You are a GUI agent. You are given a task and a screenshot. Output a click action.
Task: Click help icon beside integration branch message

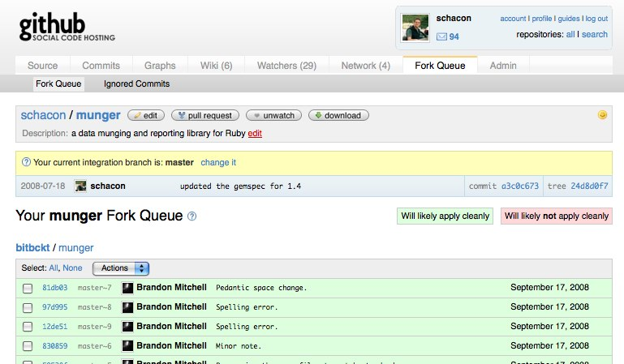[x=26, y=162]
